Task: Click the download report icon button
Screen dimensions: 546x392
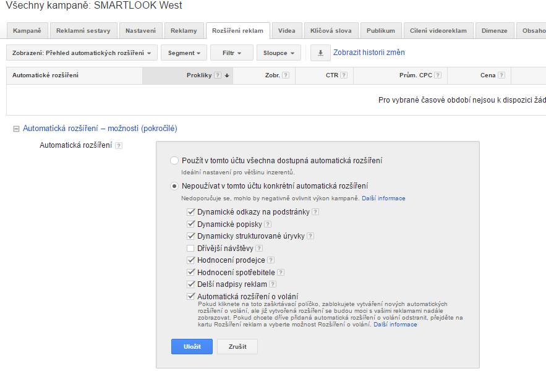Action: pyautogui.click(x=320, y=53)
